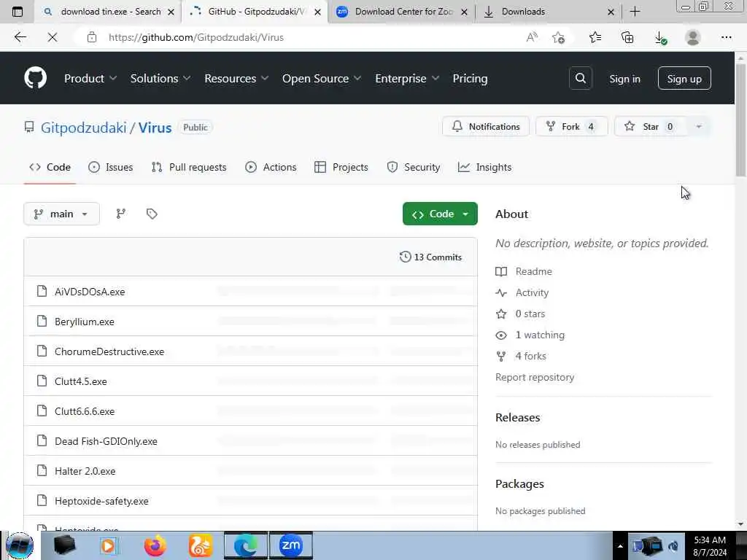Image resolution: width=747 pixels, height=560 pixels.
Task: Open the Activity link in About
Action: coord(532,293)
